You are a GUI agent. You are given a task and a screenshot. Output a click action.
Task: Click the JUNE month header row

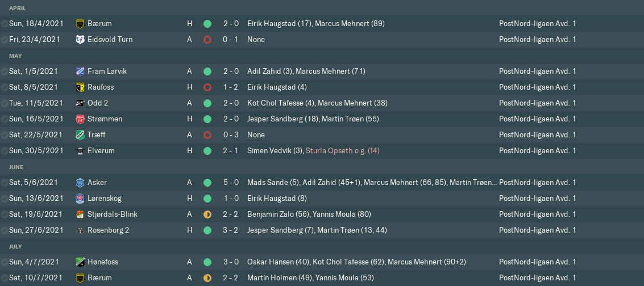[322, 167]
